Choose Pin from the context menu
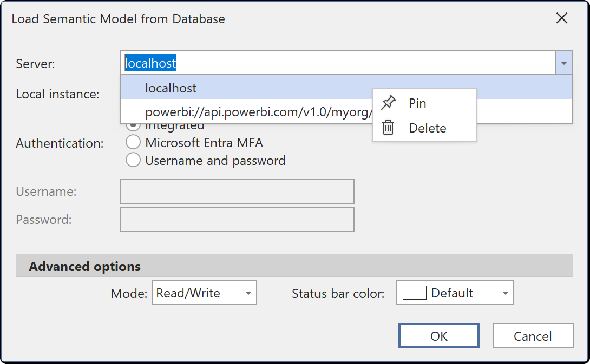 point(424,103)
